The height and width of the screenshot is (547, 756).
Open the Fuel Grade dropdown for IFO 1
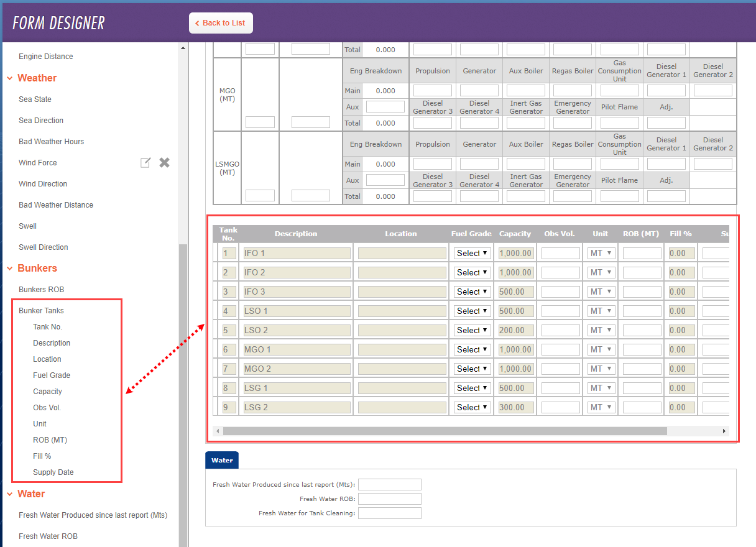pyautogui.click(x=472, y=253)
